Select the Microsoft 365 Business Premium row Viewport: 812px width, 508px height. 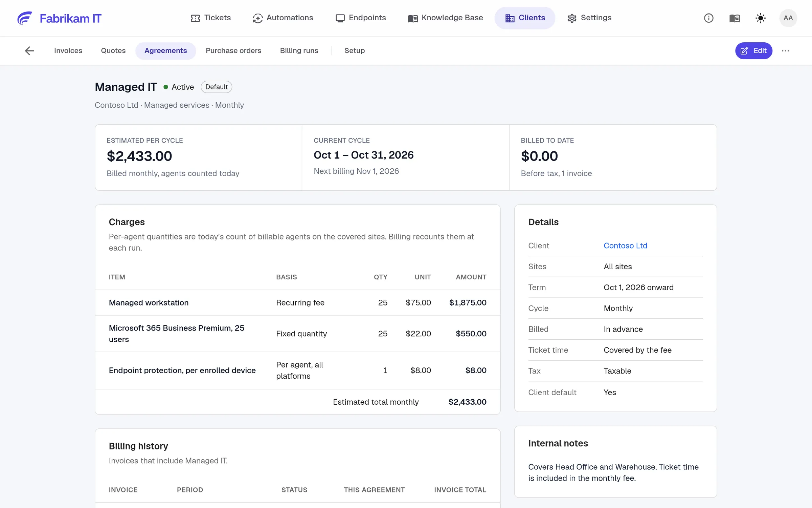(x=297, y=334)
